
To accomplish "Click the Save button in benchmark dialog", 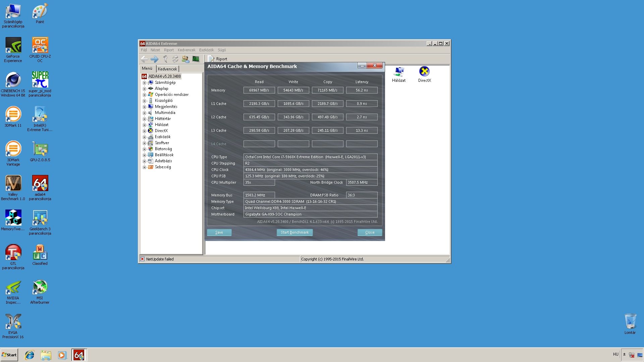I will click(219, 232).
